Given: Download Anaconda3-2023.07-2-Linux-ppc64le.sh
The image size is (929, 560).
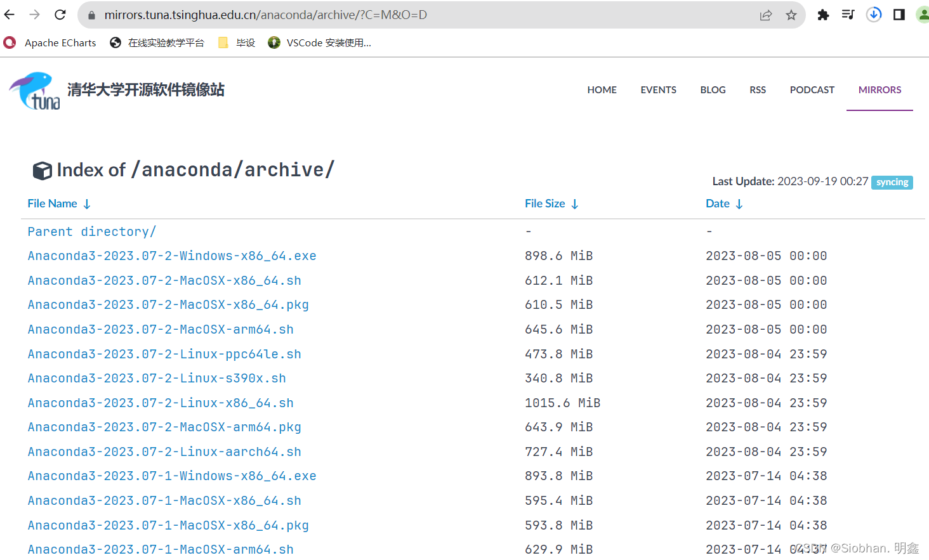Looking at the screenshot, I should (x=164, y=355).
